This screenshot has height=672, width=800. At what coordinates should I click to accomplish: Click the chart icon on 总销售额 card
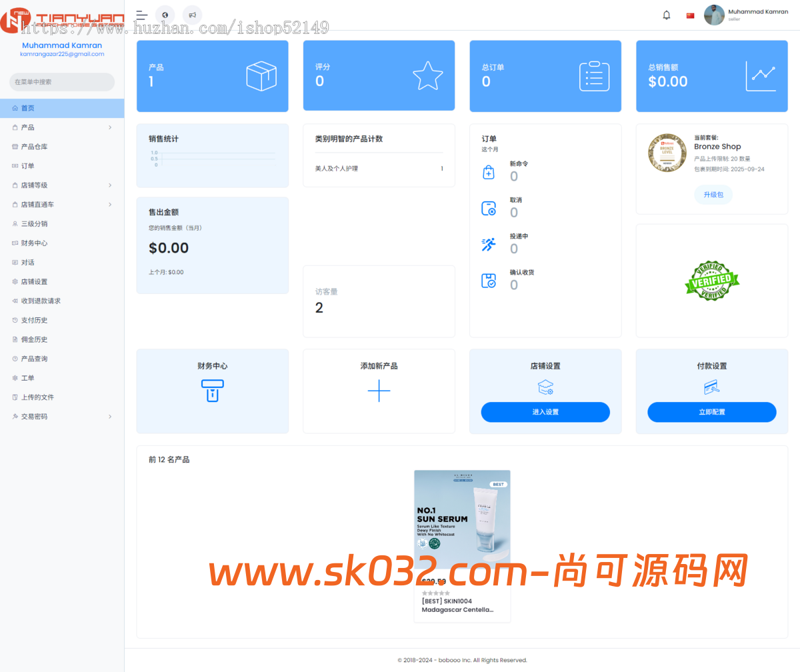pos(761,76)
